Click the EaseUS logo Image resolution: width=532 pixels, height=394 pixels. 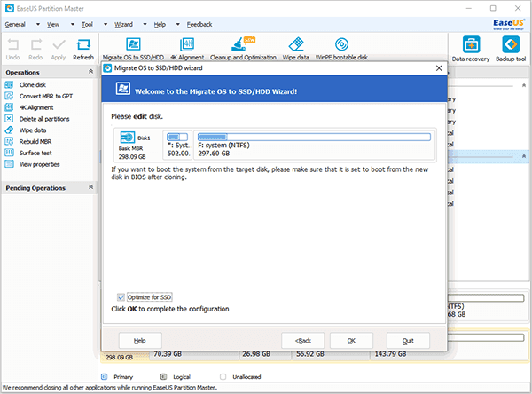pyautogui.click(x=509, y=24)
